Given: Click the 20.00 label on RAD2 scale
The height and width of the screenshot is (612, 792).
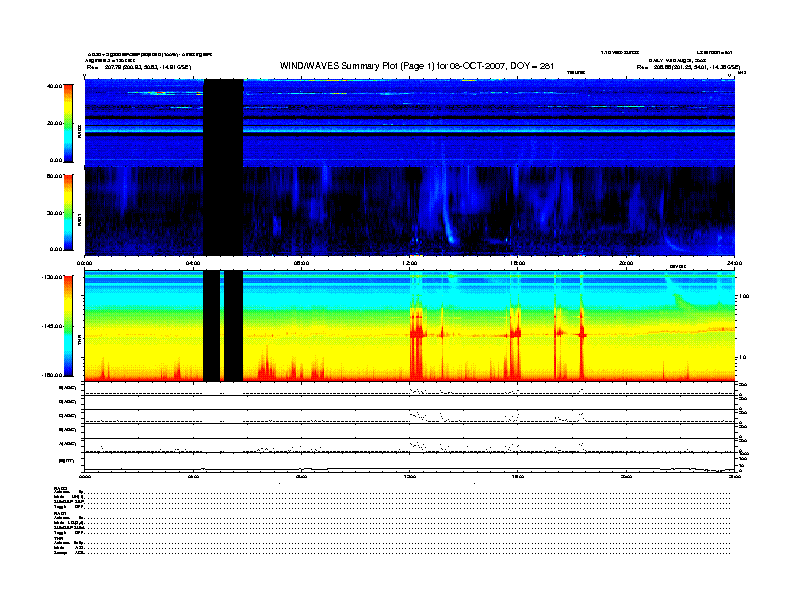Looking at the screenshot, I should click(55, 123).
